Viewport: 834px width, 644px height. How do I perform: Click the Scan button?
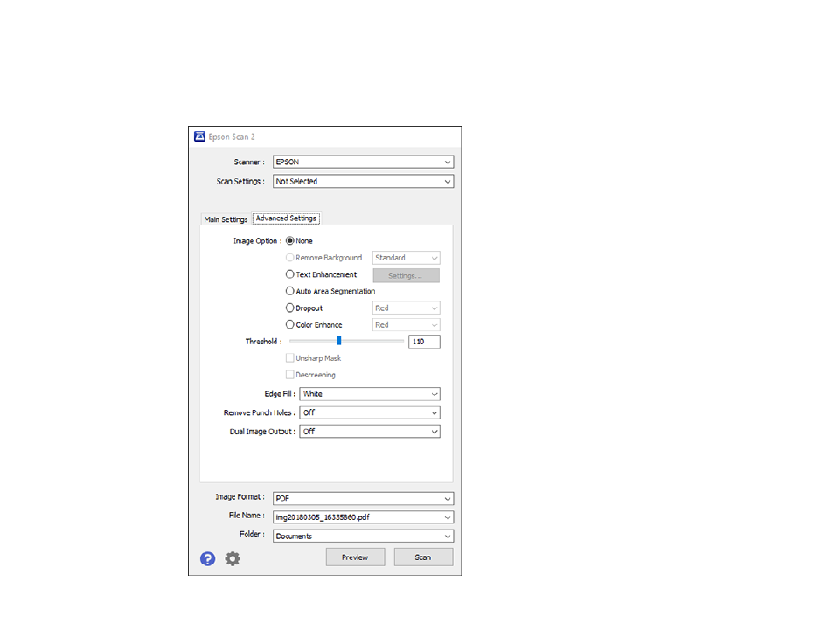point(423,557)
